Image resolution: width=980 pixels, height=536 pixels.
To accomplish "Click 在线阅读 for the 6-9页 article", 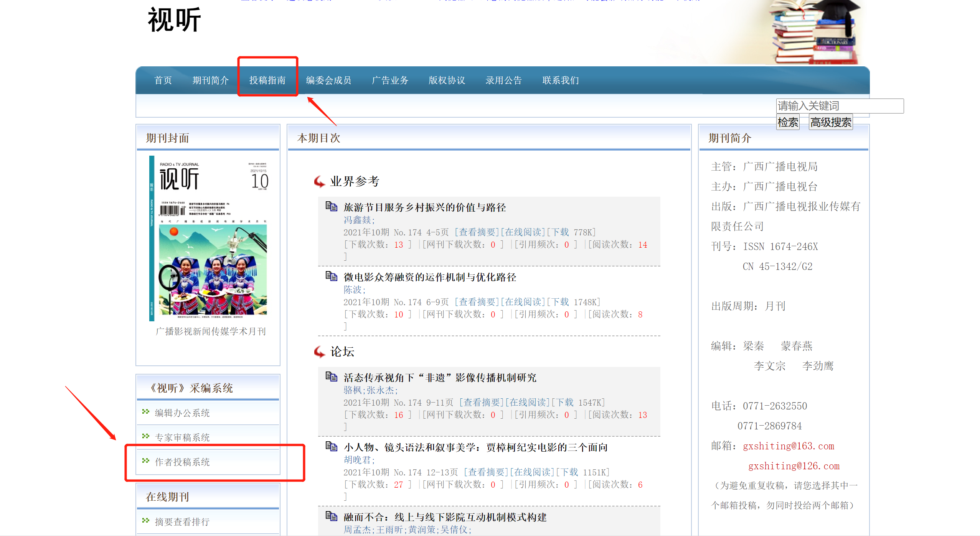I will pos(523,302).
